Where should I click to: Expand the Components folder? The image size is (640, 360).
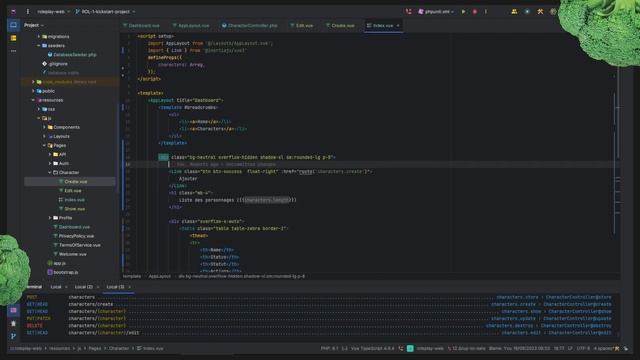[44, 127]
